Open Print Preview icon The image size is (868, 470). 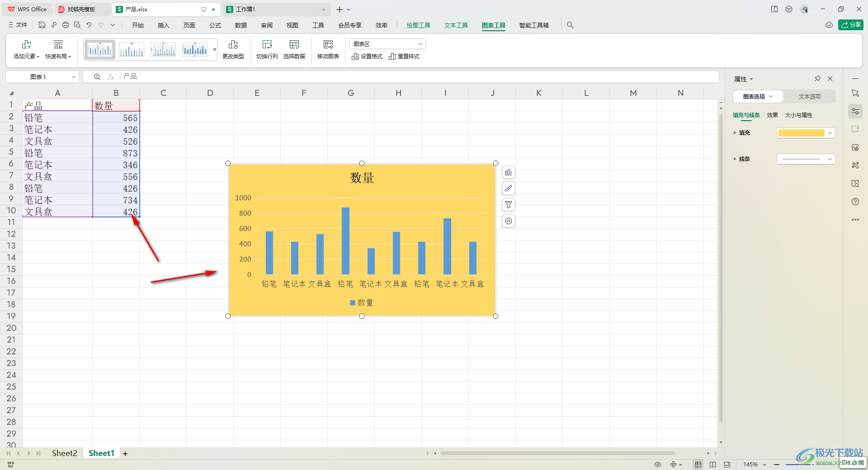pos(77,25)
